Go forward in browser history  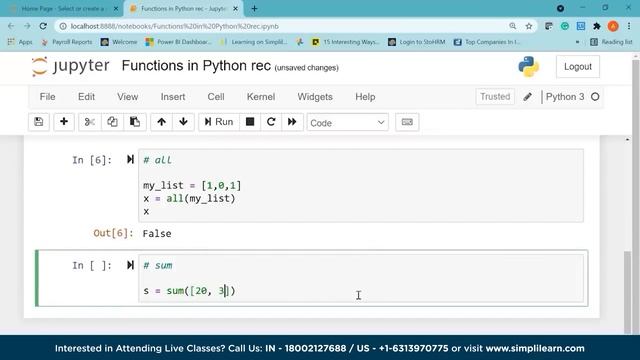coord(27,26)
